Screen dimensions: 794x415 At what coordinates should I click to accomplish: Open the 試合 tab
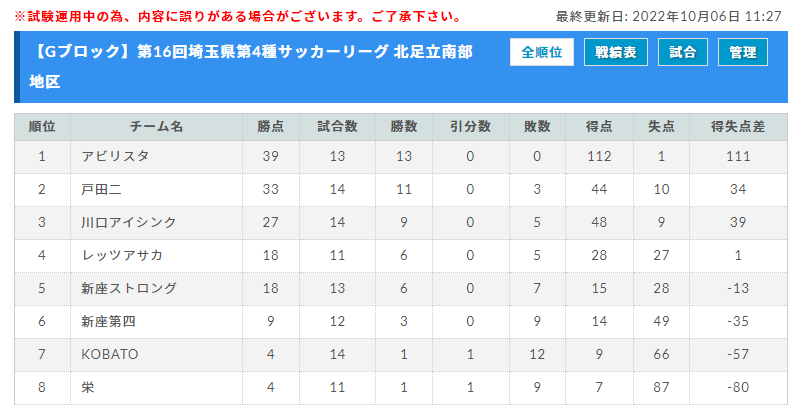pos(682,52)
